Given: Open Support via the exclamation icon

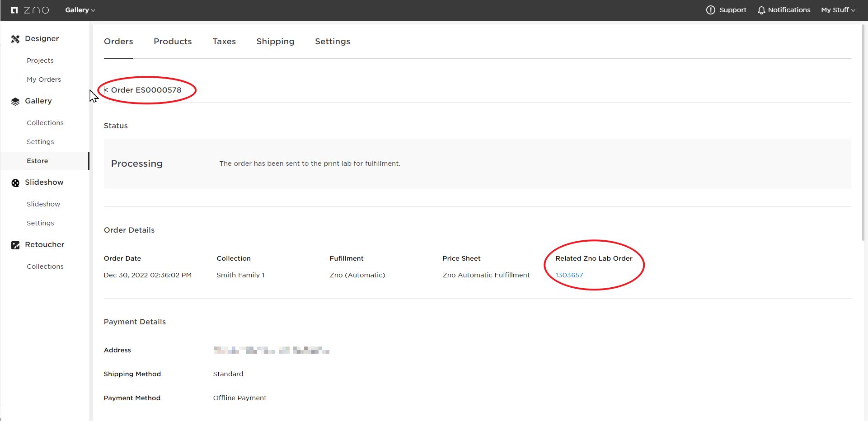Looking at the screenshot, I should [x=710, y=10].
